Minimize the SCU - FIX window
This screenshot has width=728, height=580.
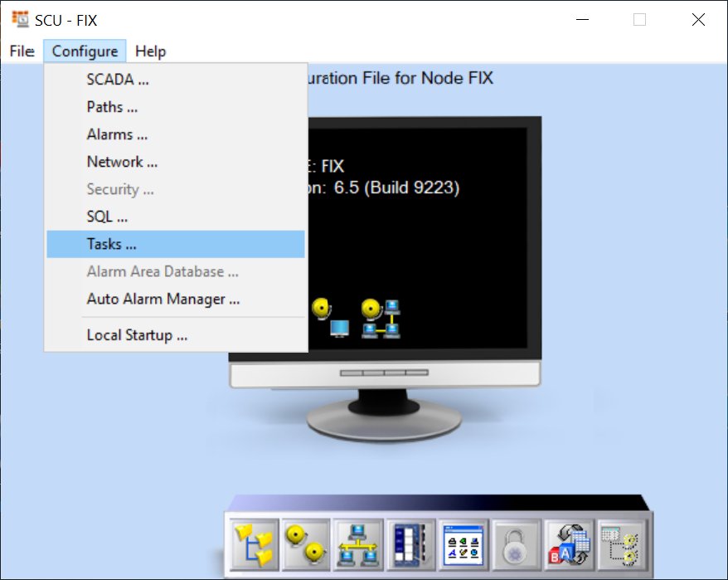(x=582, y=20)
